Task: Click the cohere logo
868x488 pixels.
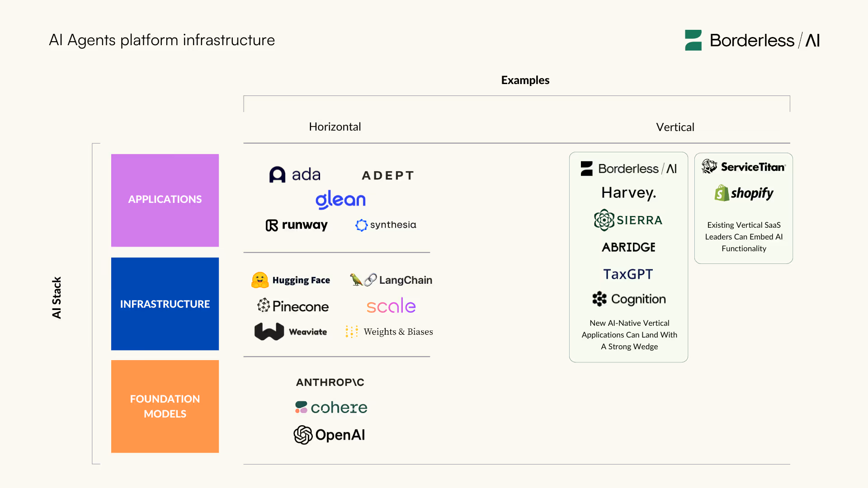Action: point(331,408)
